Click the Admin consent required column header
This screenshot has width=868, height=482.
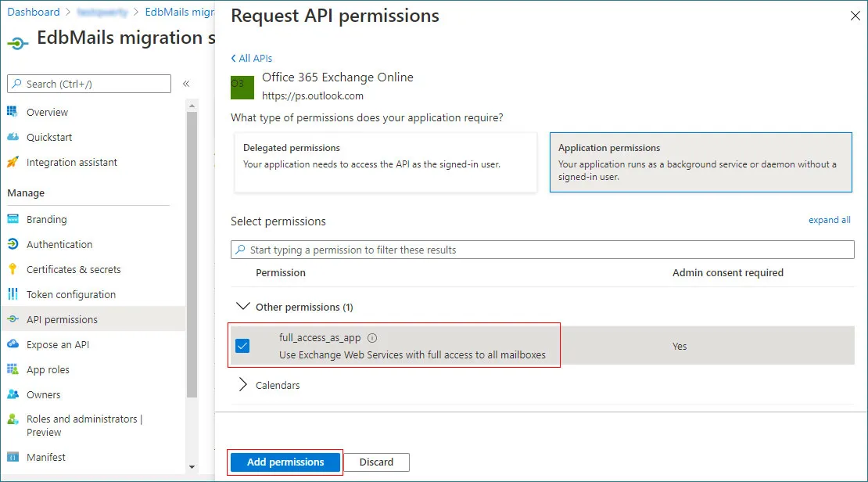pyautogui.click(x=728, y=272)
